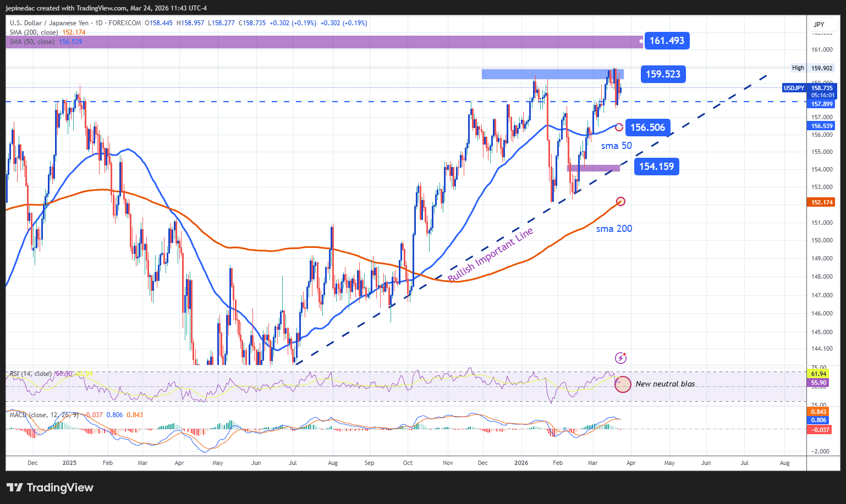846x504 pixels.
Task: Click the white endpoint dot on purple zone
Action: (x=640, y=41)
